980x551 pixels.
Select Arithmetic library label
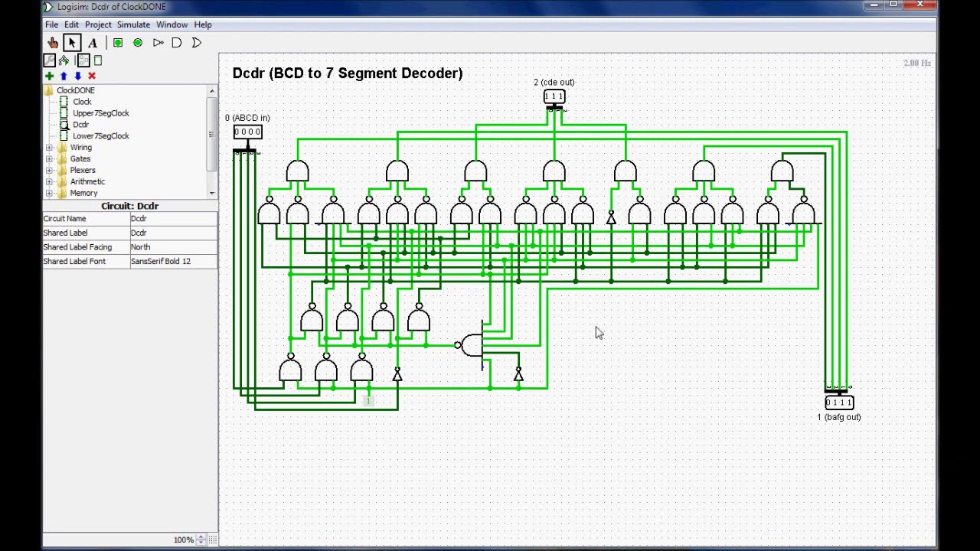(x=87, y=181)
